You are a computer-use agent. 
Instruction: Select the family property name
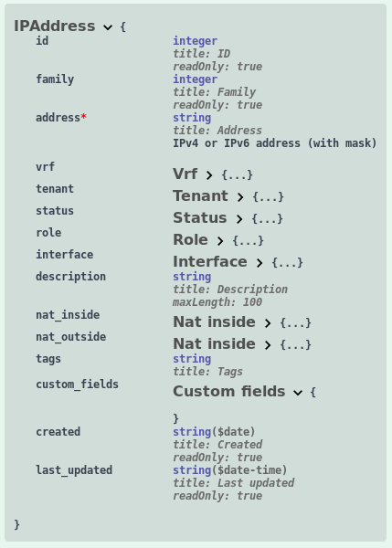tap(55, 79)
